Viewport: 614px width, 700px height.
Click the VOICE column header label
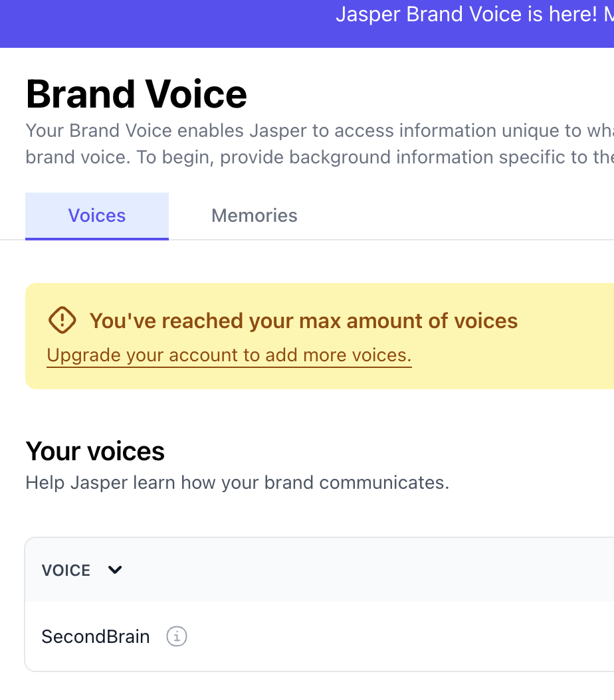click(66, 570)
